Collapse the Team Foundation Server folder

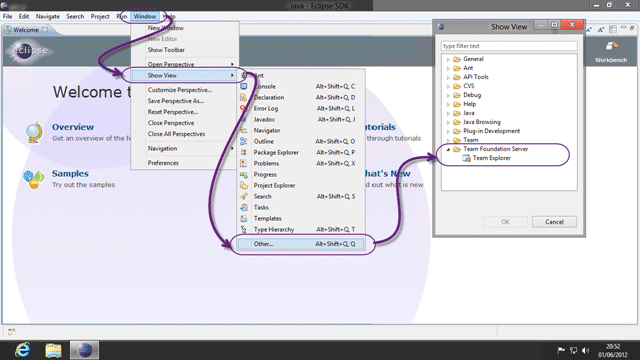coord(448,149)
